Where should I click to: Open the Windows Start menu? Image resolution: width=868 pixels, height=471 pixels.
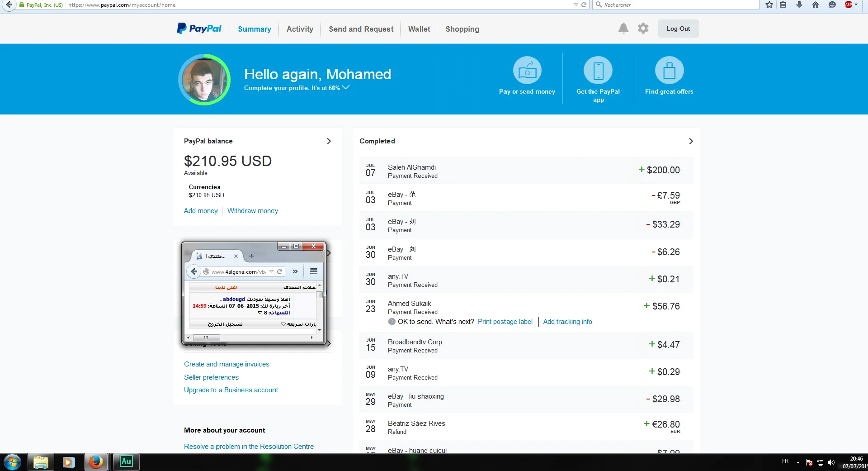12,462
